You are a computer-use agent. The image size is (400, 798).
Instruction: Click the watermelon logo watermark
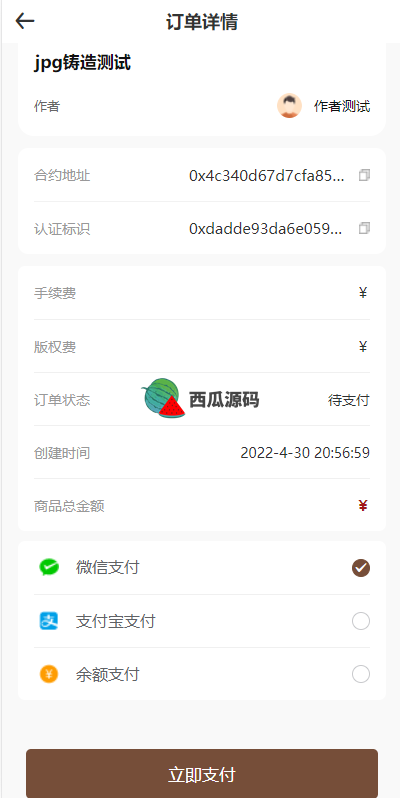click(163, 398)
